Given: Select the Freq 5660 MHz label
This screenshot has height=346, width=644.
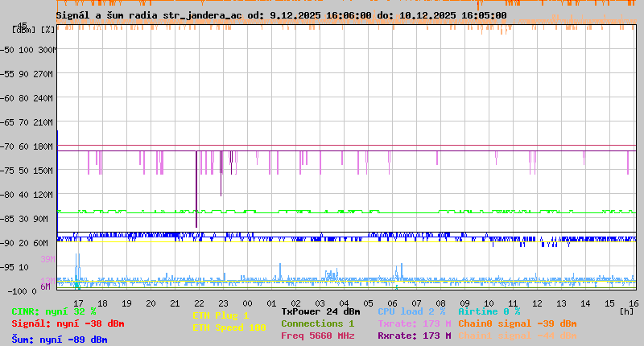Looking at the screenshot, I should tap(317, 336).
